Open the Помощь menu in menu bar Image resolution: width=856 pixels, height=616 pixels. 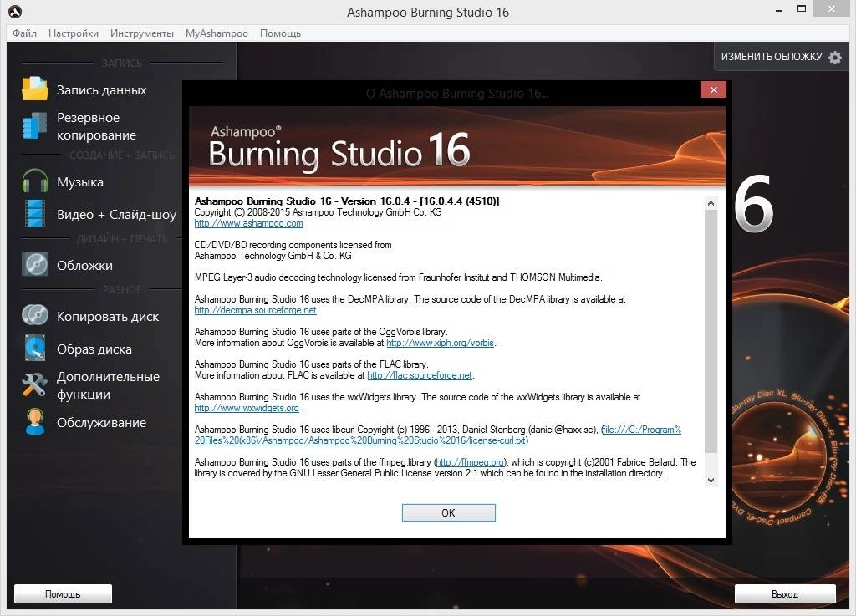[x=280, y=33]
